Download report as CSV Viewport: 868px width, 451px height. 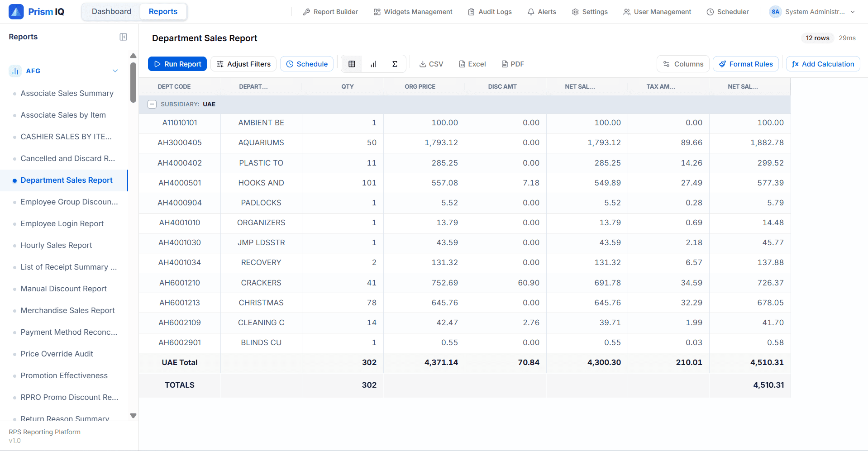pos(430,64)
